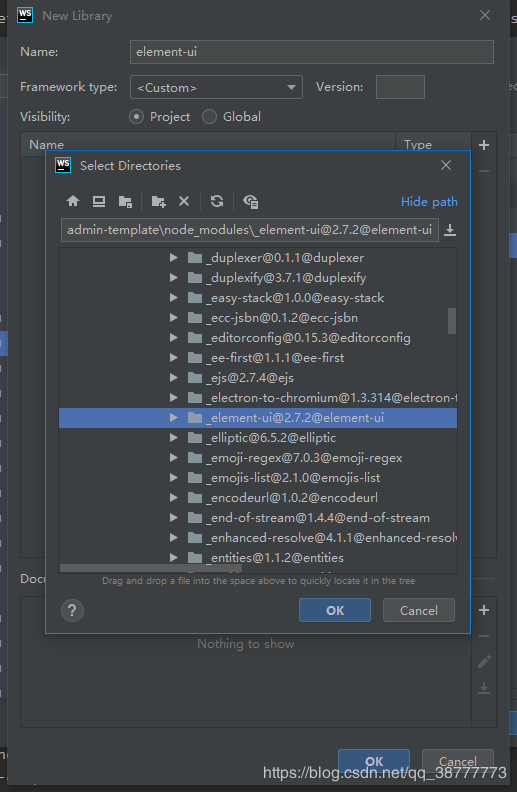Click the edit pencil icon in Documentation section
The height and width of the screenshot is (792, 517).
[x=484, y=661]
